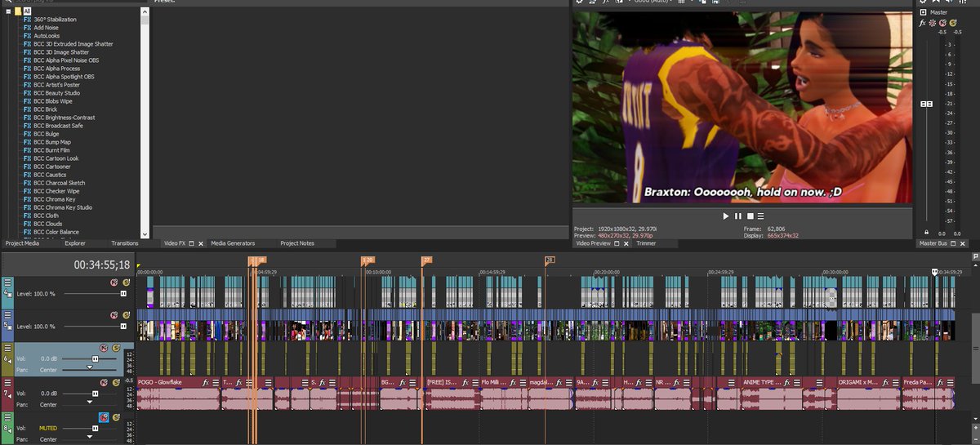The width and height of the screenshot is (980, 445).
Task: Select the Freda Pa... audio clip
Action: click(x=927, y=394)
